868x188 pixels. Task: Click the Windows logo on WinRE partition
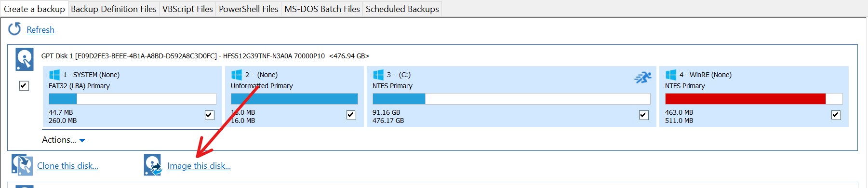coord(671,75)
